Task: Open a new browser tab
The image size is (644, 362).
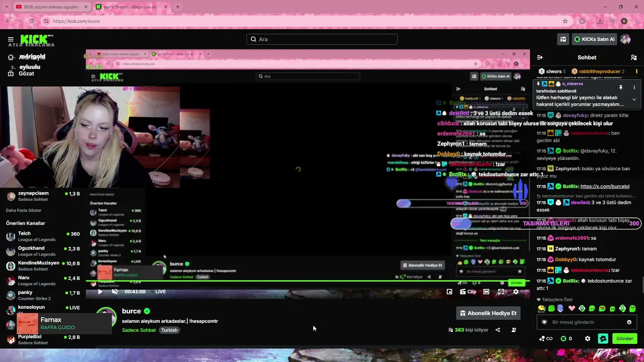Action: point(178,7)
